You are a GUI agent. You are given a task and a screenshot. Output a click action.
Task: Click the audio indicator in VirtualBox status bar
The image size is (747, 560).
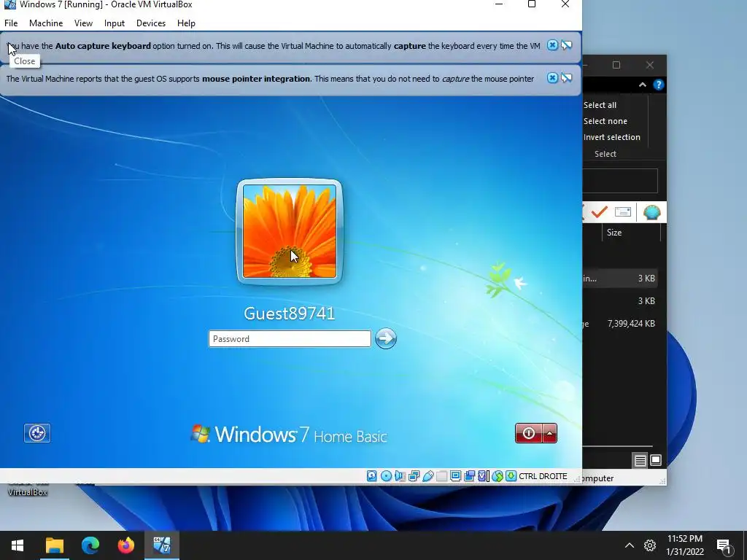(400, 476)
